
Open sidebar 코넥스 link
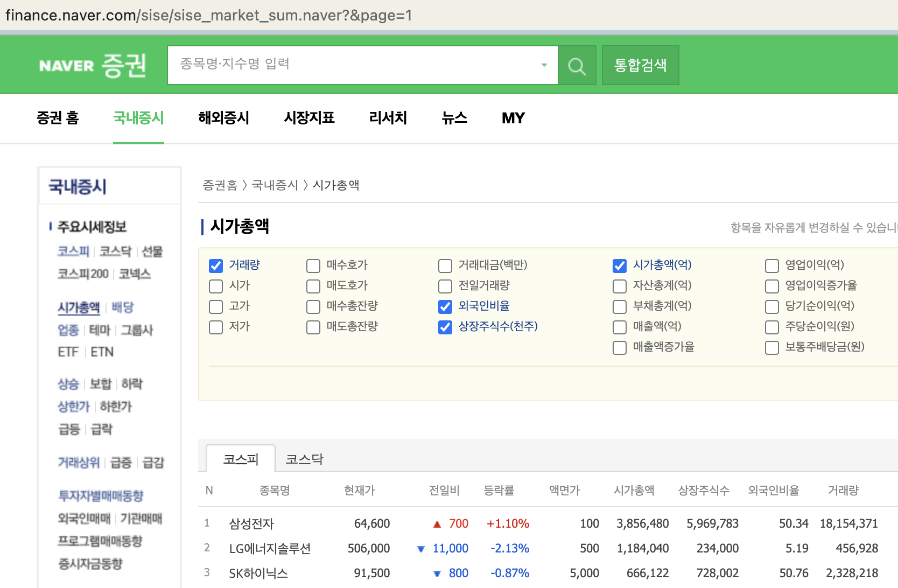pos(135,274)
